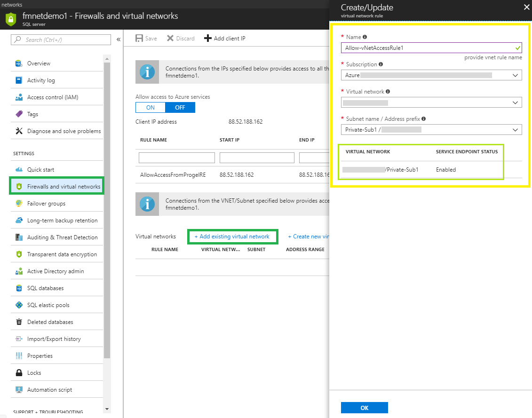The width and height of the screenshot is (532, 418).
Task: Click the Activity log book icon
Action: pyautogui.click(x=19, y=80)
